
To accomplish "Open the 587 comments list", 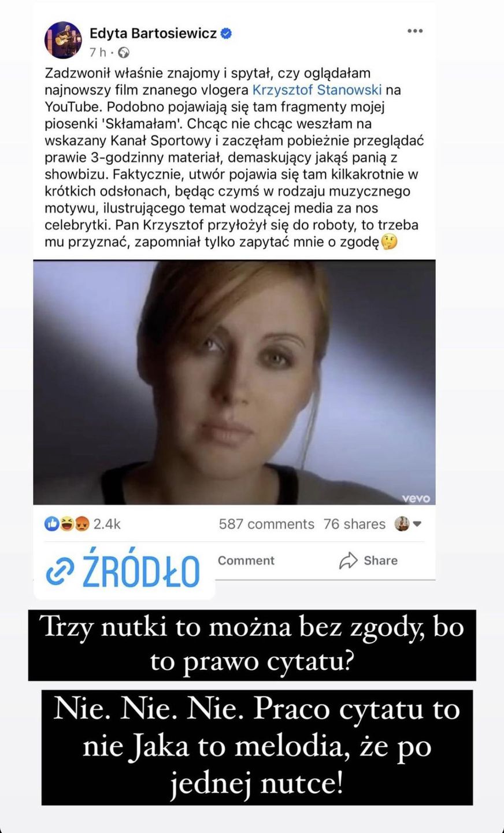I will click(266, 524).
